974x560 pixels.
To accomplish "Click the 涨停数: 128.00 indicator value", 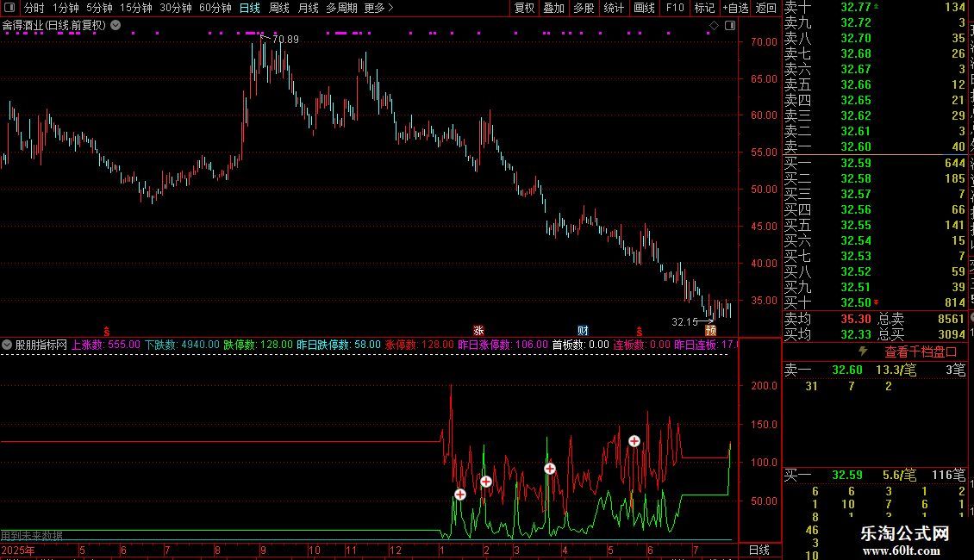I will tap(419, 345).
